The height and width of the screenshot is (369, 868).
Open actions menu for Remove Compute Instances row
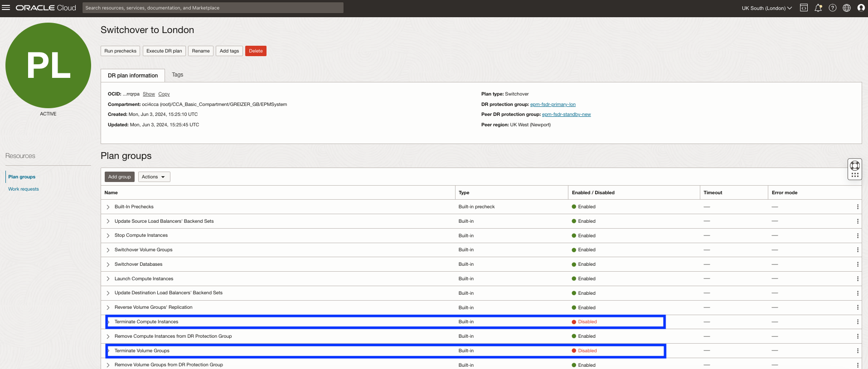(858, 336)
